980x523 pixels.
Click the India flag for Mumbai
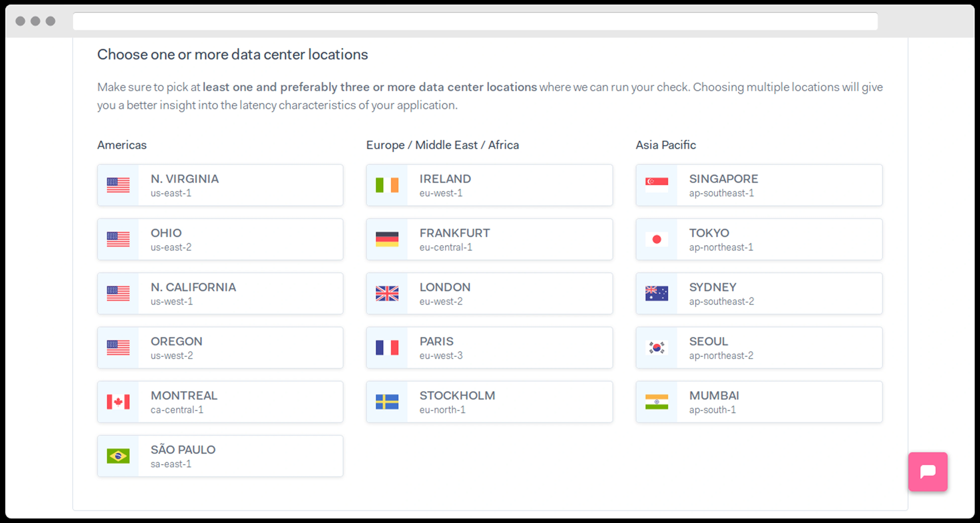(657, 402)
